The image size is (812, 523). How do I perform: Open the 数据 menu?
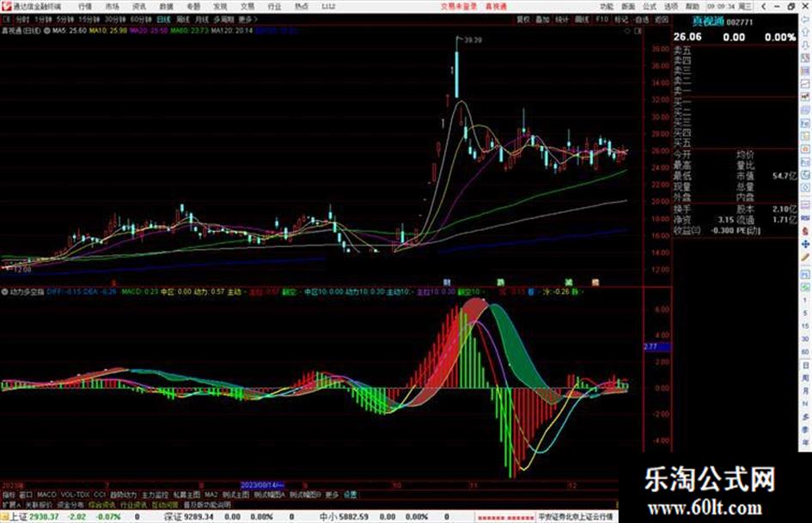click(x=166, y=7)
